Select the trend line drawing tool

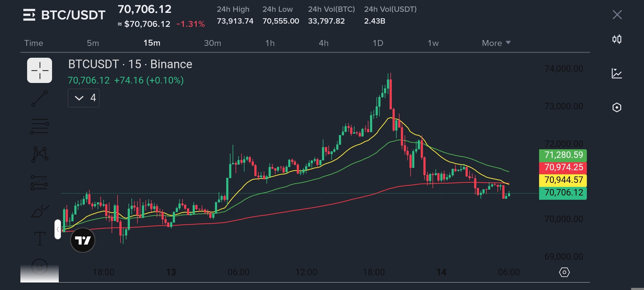click(39, 98)
